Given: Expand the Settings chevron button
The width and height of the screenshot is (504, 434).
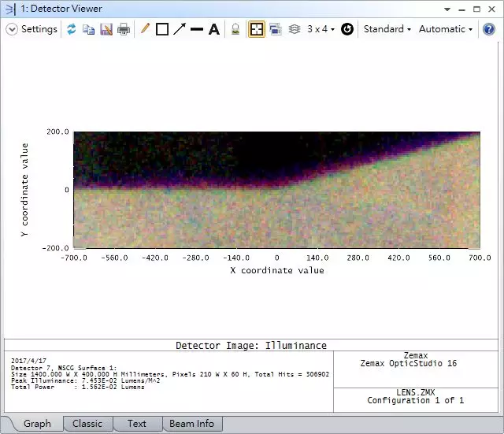Looking at the screenshot, I should tap(12, 29).
